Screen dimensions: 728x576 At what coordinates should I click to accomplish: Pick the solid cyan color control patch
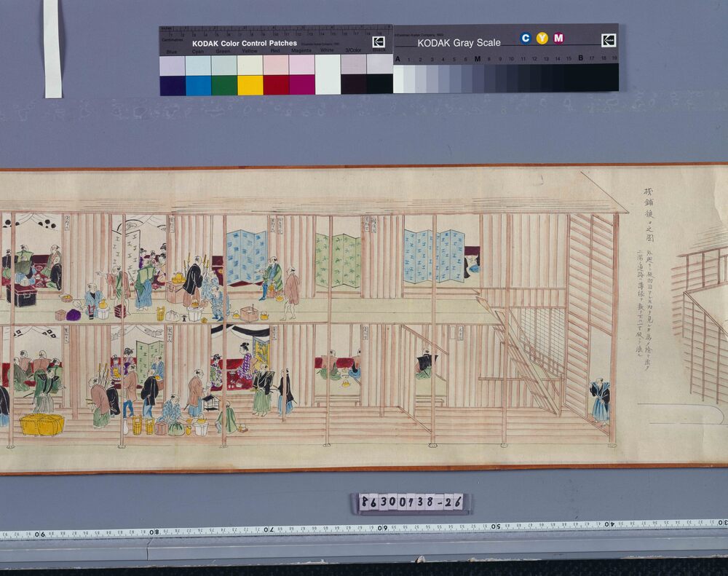[x=198, y=85]
